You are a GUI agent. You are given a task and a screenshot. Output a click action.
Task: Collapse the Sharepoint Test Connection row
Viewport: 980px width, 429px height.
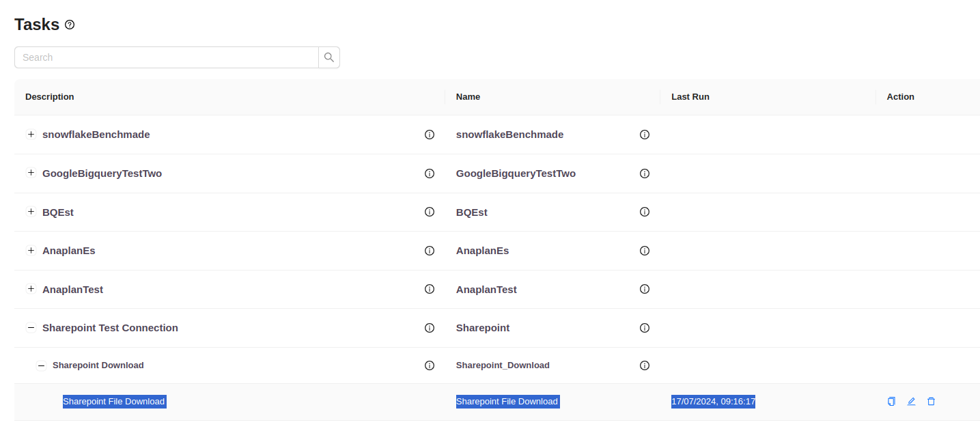click(x=31, y=328)
